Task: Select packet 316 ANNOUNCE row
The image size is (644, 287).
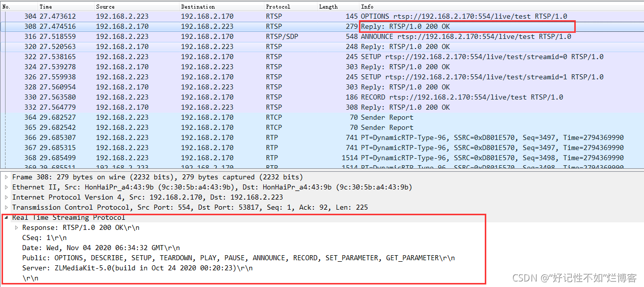Action: pos(322,36)
